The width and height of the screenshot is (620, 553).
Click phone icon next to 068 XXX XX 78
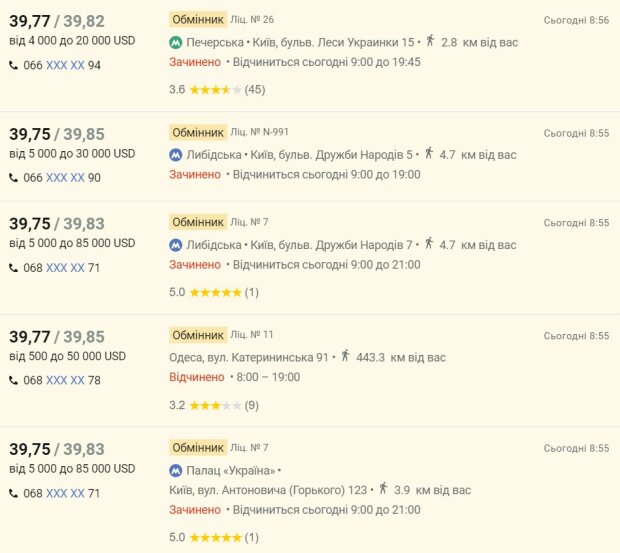tap(13, 380)
